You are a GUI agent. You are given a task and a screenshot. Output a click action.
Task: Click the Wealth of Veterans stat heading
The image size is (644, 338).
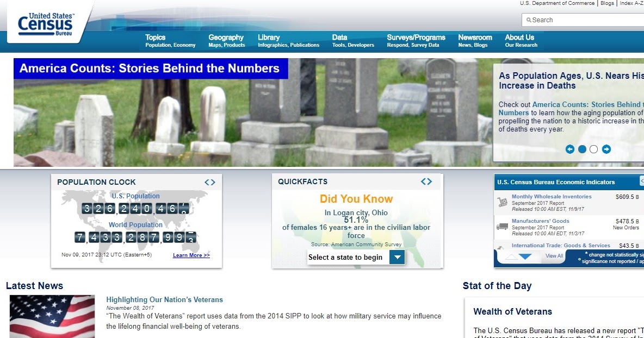click(x=512, y=312)
